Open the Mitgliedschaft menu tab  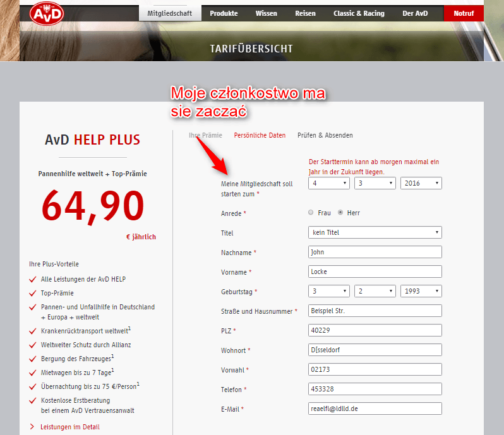pyautogui.click(x=170, y=13)
